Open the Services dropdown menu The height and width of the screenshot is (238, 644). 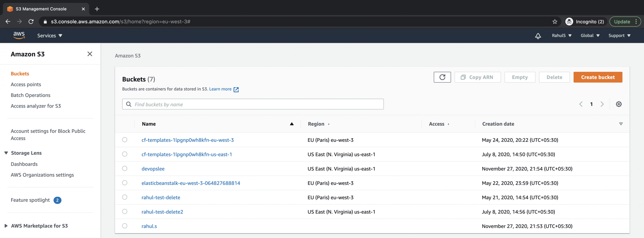49,35
